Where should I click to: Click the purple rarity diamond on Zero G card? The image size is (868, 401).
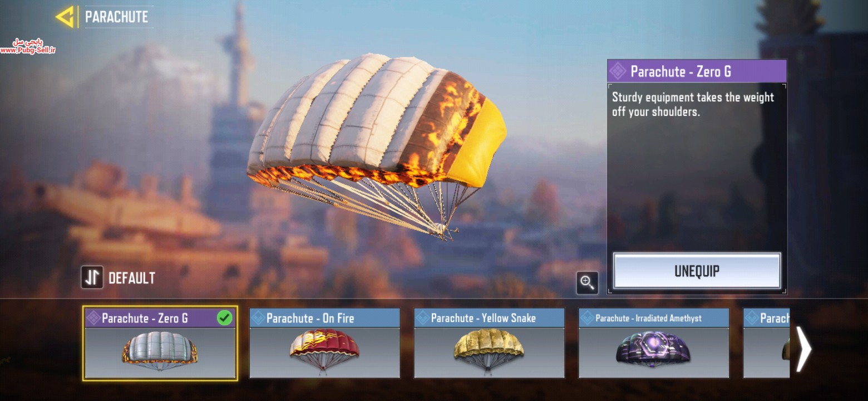(93, 318)
